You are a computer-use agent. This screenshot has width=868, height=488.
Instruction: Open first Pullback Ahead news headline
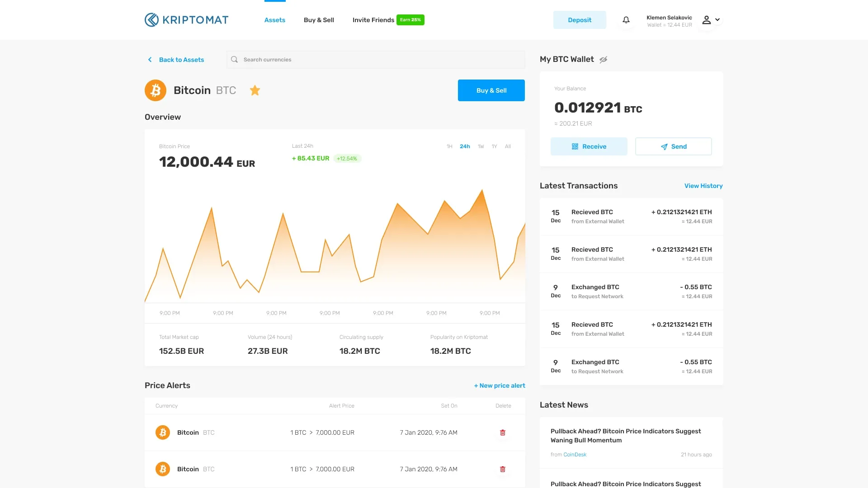click(626, 436)
